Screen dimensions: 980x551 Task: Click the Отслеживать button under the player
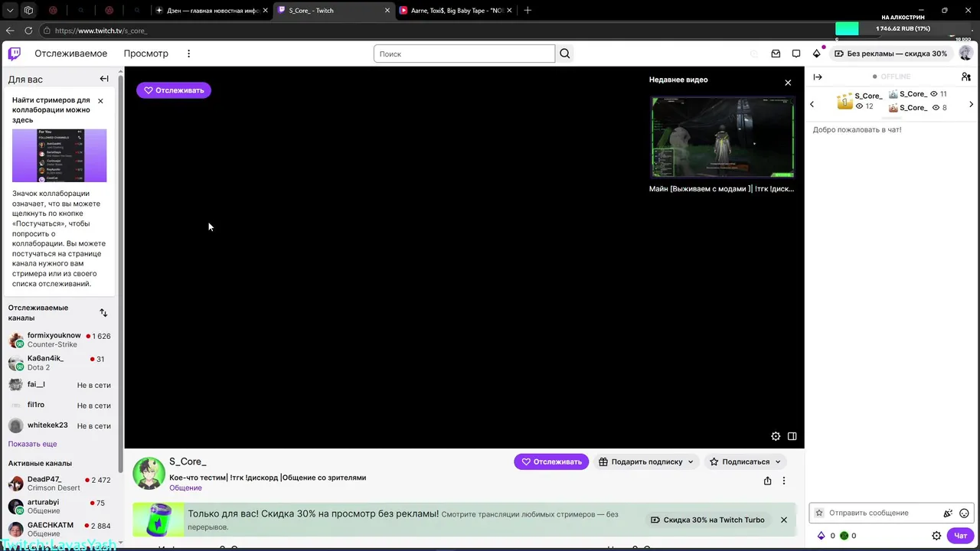point(551,461)
